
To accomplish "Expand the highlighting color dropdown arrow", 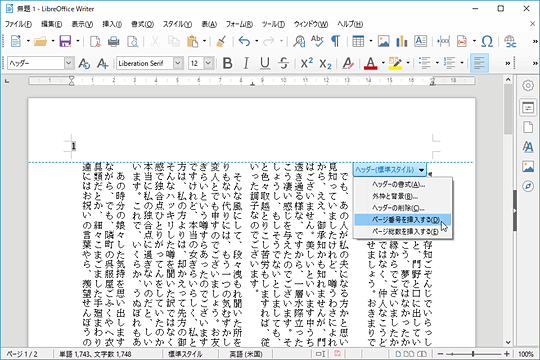I will coord(408,63).
